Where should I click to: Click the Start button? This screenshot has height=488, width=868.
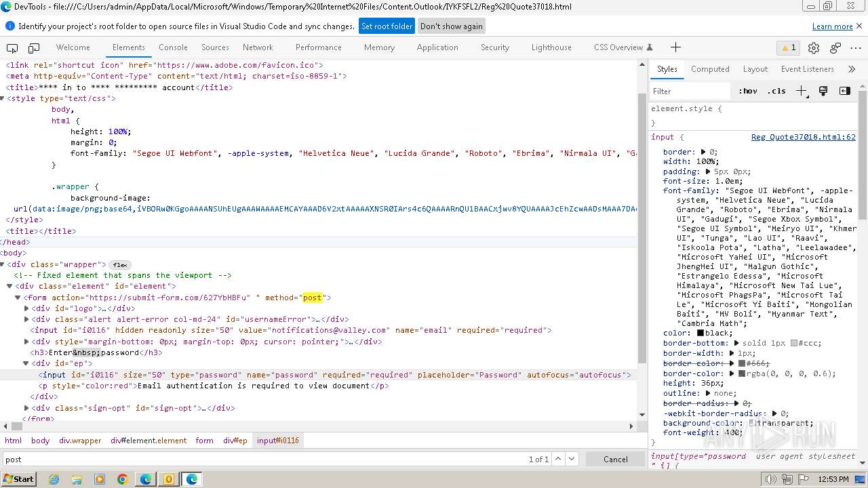click(19, 479)
